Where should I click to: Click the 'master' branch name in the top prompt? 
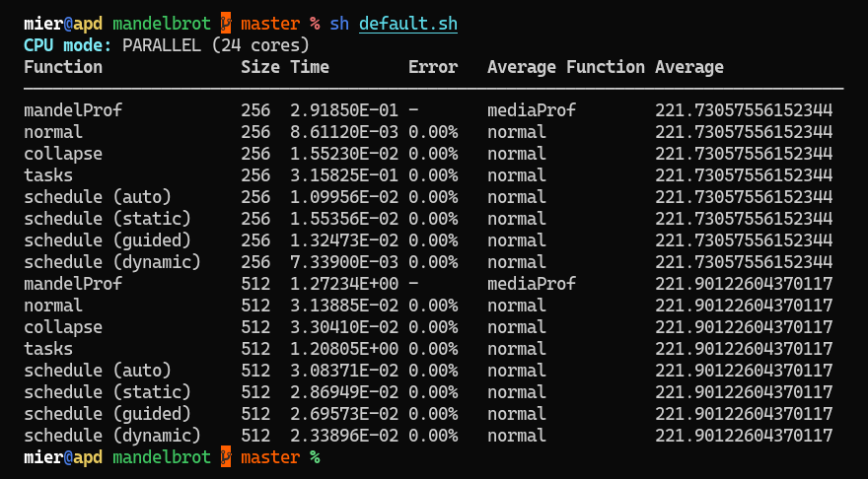[270, 23]
